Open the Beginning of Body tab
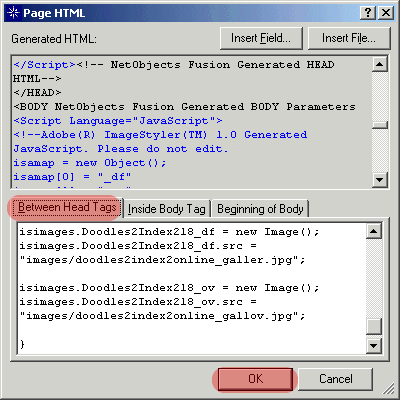 click(x=260, y=209)
